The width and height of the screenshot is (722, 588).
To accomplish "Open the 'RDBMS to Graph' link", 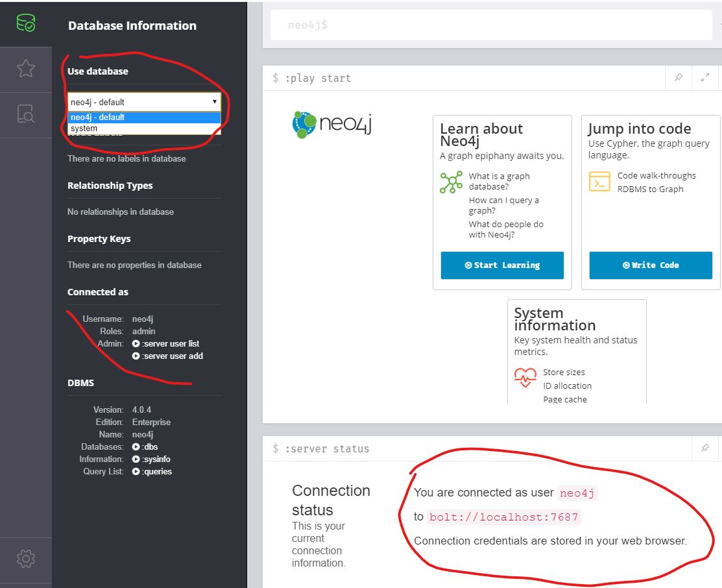I will [650, 189].
